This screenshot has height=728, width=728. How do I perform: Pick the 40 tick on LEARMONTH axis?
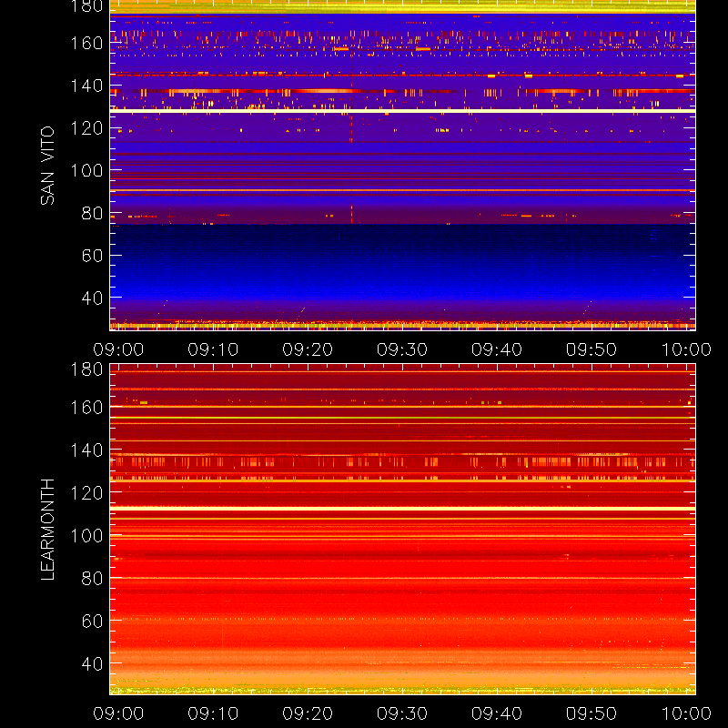pyautogui.click(x=92, y=663)
